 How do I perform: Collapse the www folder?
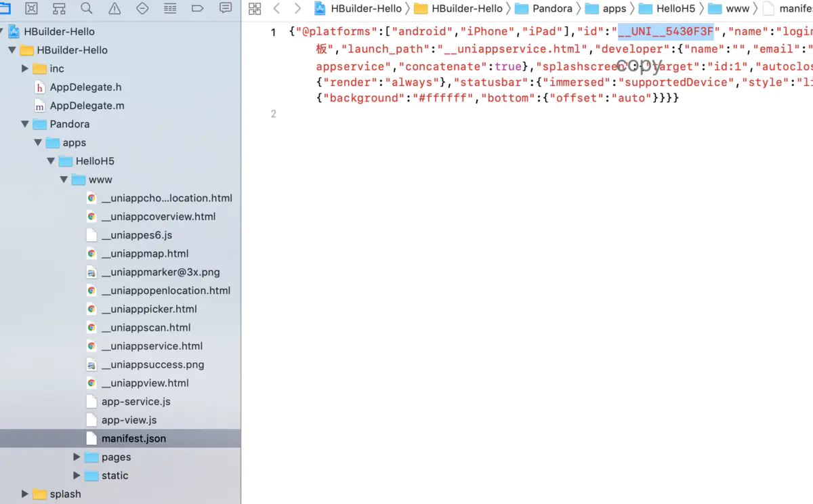click(x=64, y=180)
